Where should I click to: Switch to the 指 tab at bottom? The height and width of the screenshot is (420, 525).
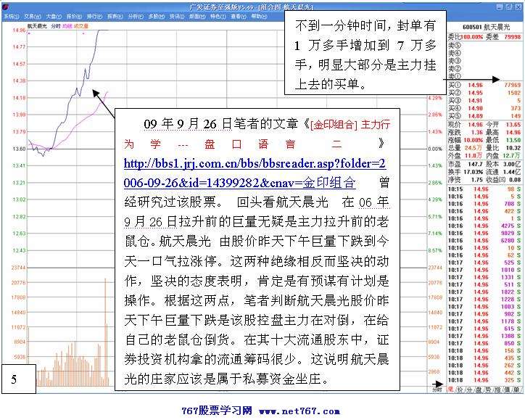pyautogui.click(x=497, y=390)
